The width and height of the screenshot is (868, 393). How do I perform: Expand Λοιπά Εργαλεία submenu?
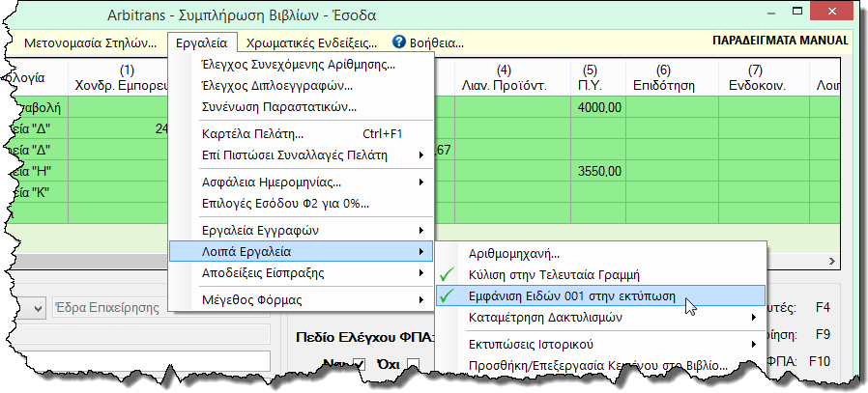tap(302, 252)
